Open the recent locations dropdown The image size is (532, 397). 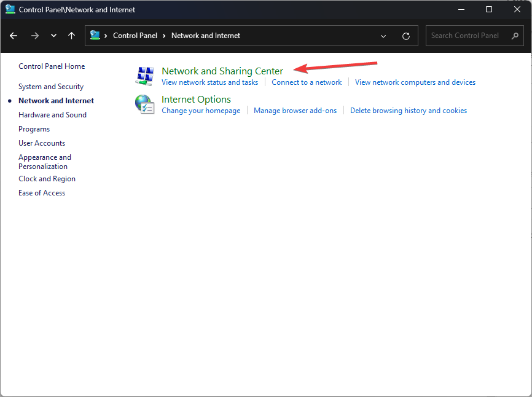click(x=53, y=36)
